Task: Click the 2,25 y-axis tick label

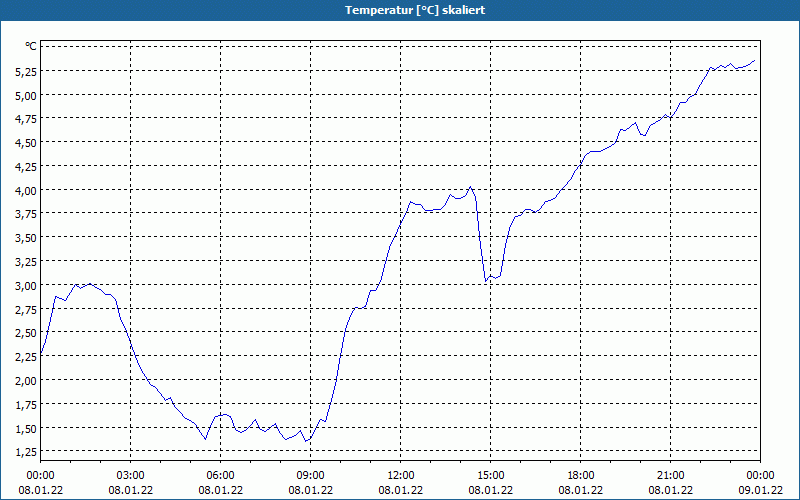Action: pyautogui.click(x=26, y=357)
